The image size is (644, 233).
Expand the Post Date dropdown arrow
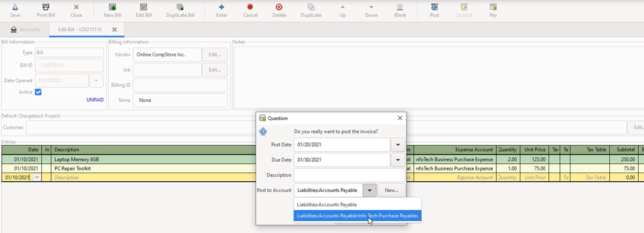[x=398, y=144]
